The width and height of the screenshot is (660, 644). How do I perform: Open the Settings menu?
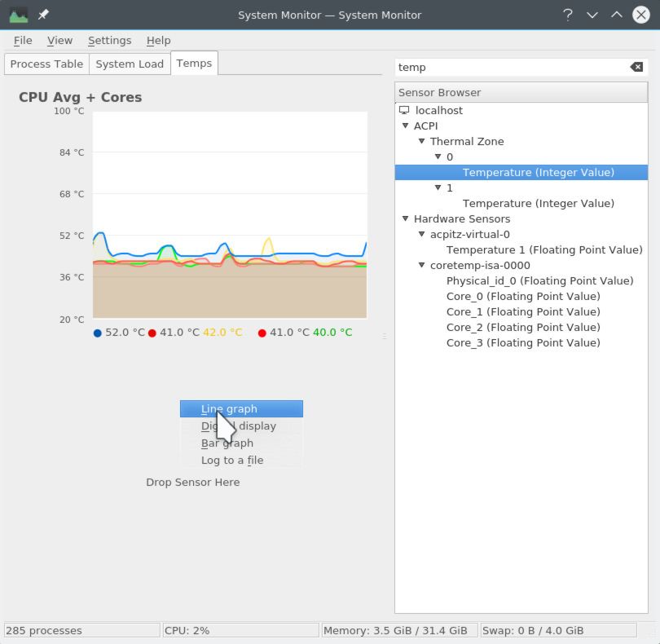coord(109,41)
